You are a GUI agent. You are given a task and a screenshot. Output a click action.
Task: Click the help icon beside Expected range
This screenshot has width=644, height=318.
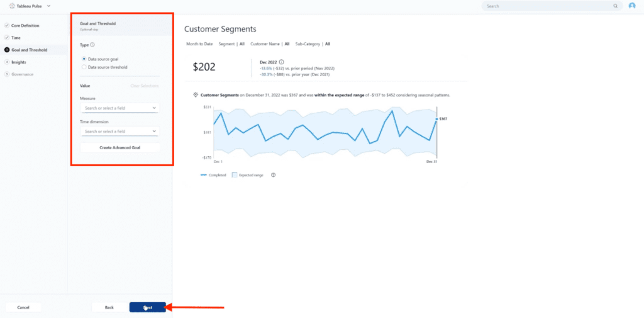click(x=273, y=175)
